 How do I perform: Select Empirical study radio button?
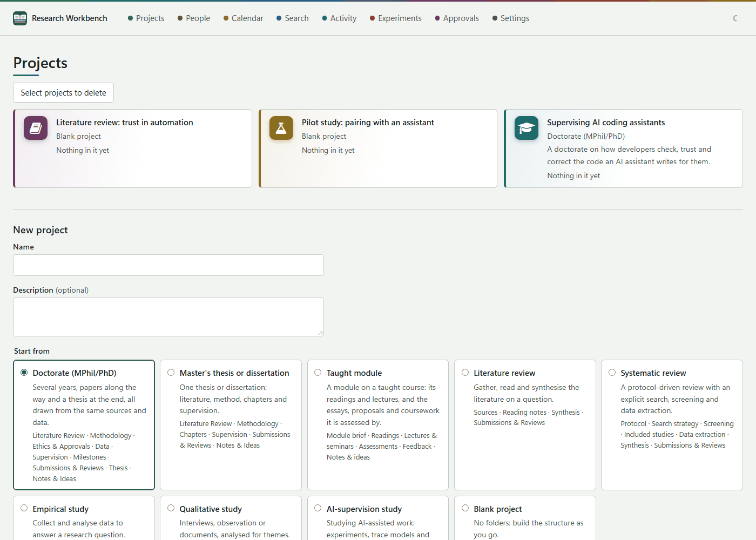click(24, 508)
